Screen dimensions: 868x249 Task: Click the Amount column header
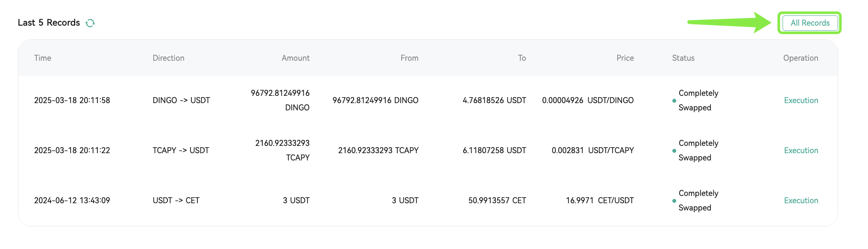pyautogui.click(x=296, y=58)
